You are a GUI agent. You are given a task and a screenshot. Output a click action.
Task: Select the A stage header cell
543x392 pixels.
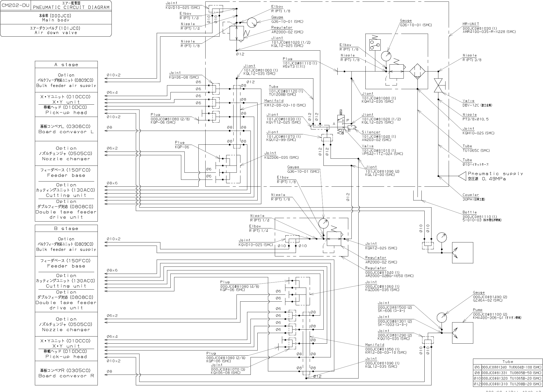(x=66, y=65)
